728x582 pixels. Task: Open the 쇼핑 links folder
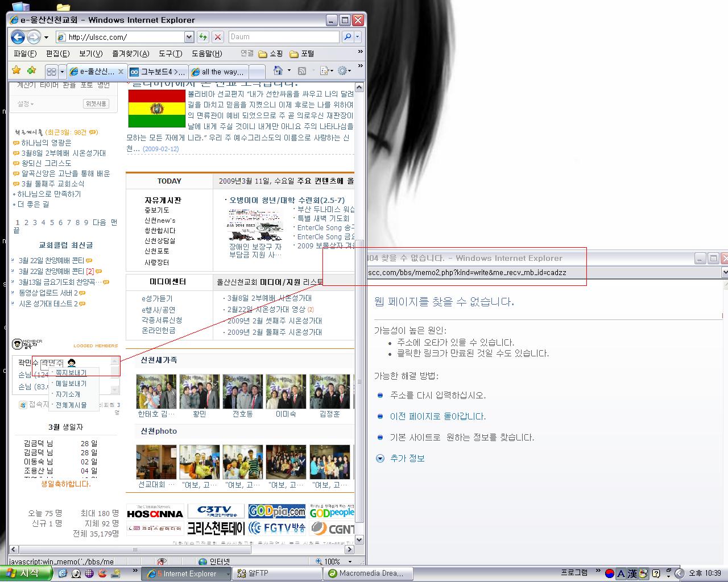[270, 53]
